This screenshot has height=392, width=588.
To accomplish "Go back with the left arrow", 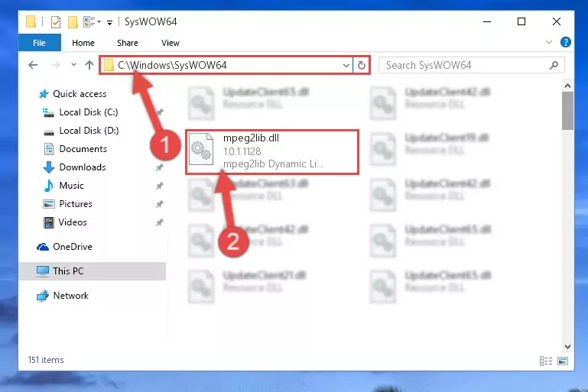I will pos(33,65).
